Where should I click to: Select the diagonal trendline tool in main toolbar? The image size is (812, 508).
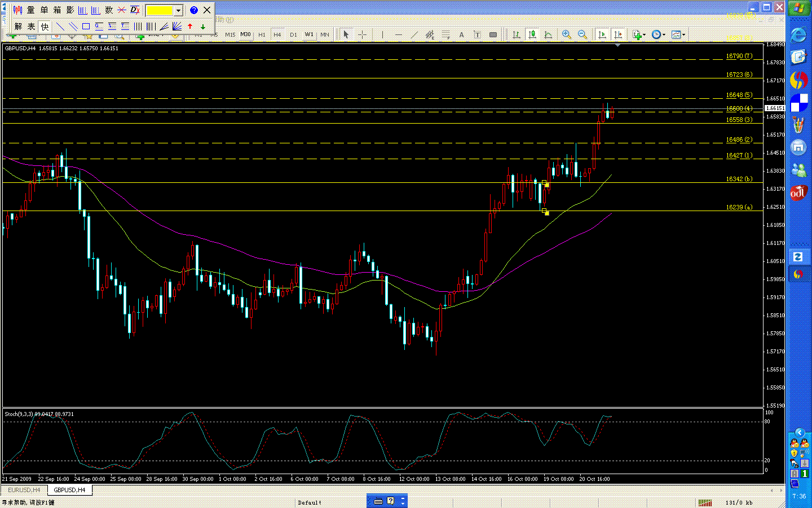(414, 34)
